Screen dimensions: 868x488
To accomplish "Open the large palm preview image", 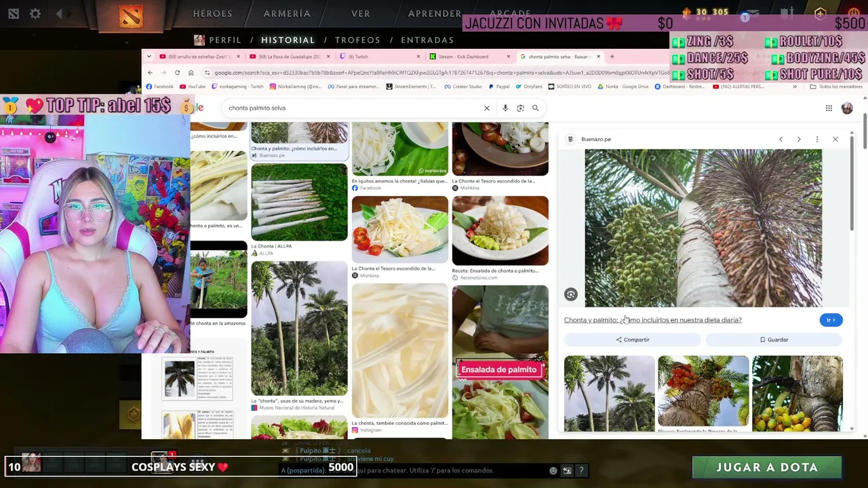I will pyautogui.click(x=703, y=228).
